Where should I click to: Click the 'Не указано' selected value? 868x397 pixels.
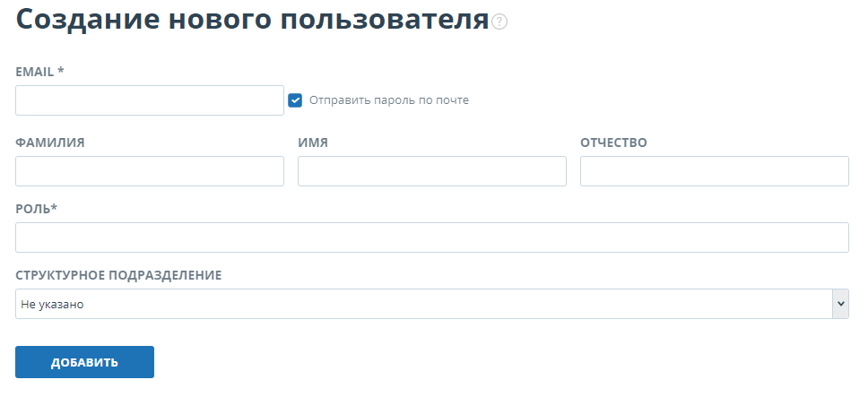52,305
